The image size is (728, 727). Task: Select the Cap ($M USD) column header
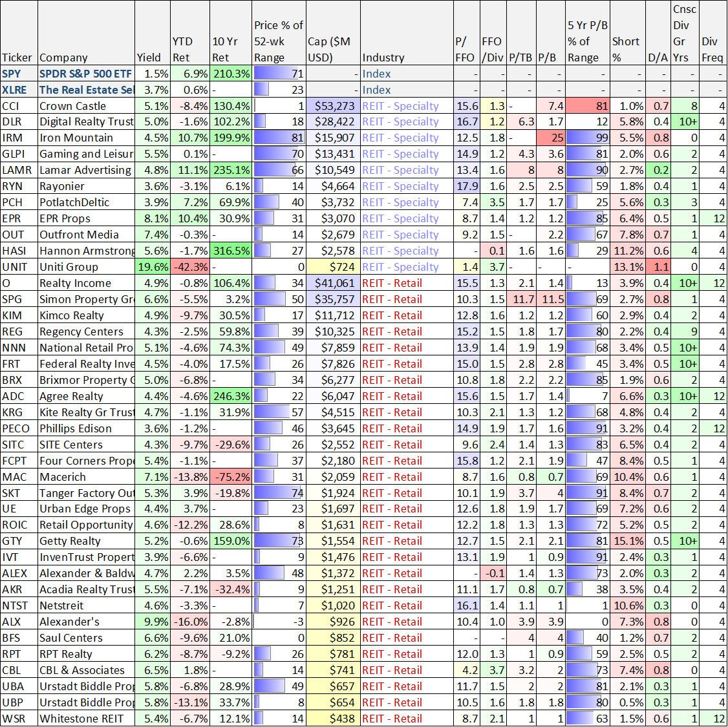334,33
